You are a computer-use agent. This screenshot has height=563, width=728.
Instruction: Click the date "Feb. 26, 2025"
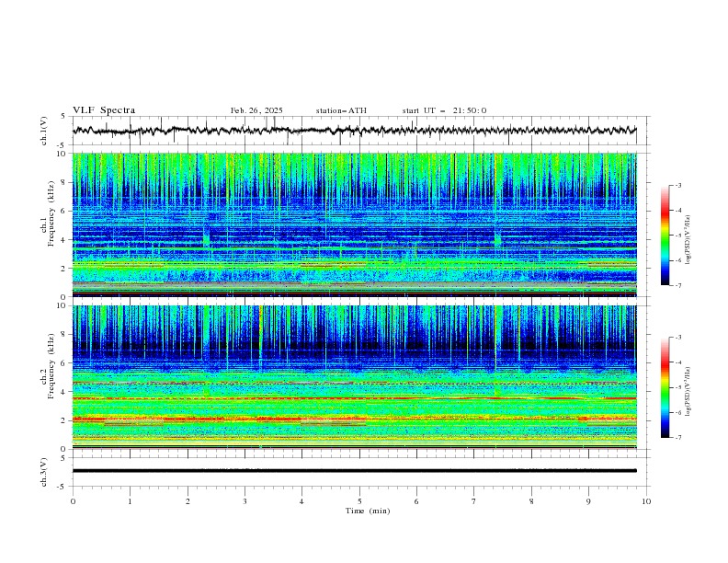(x=256, y=110)
